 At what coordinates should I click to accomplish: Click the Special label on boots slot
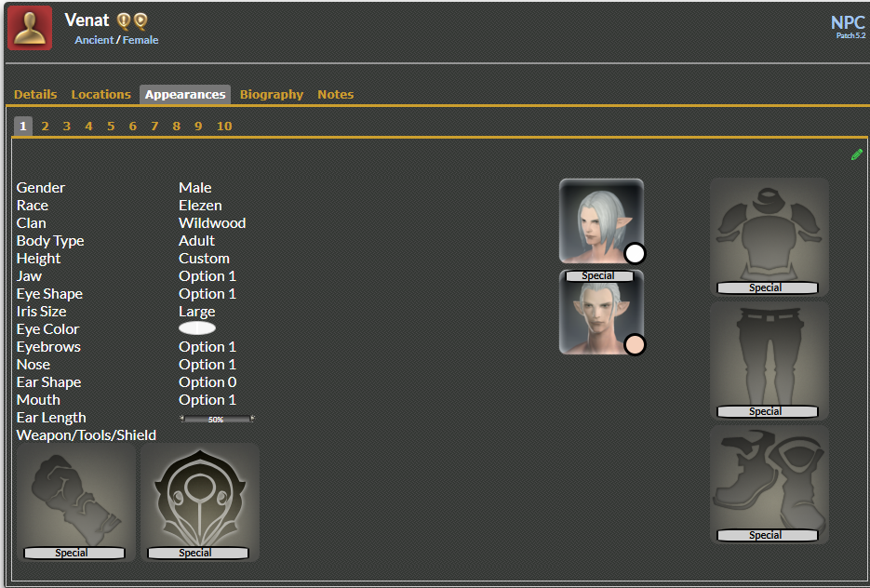[766, 535]
